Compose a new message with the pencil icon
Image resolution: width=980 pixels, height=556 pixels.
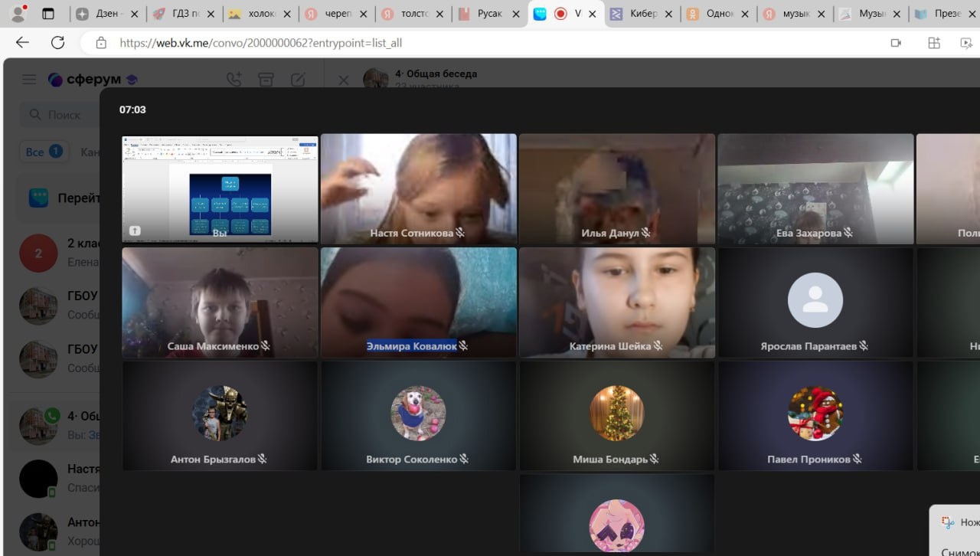click(298, 80)
